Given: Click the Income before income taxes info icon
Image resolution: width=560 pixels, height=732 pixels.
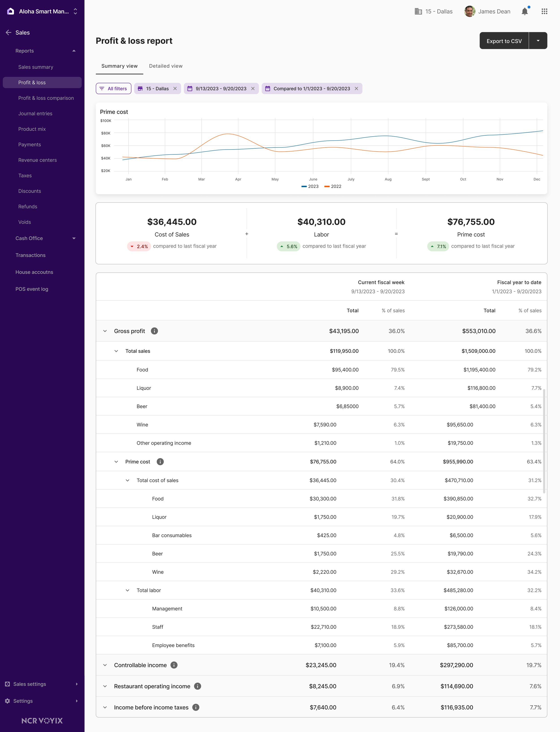Looking at the screenshot, I should (196, 707).
